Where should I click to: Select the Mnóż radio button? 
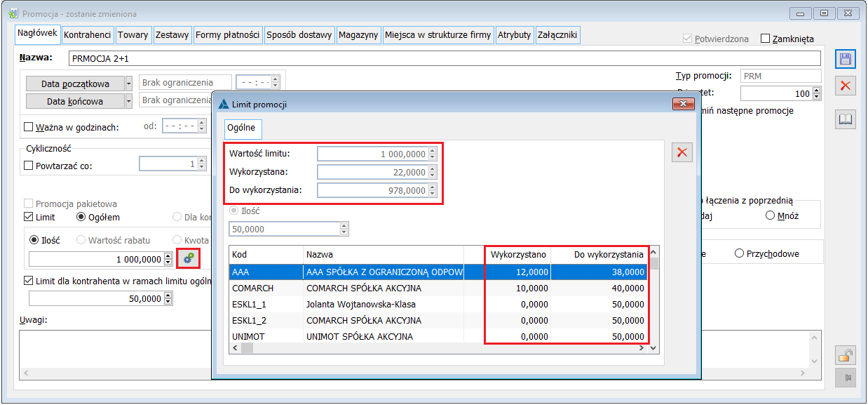770,216
